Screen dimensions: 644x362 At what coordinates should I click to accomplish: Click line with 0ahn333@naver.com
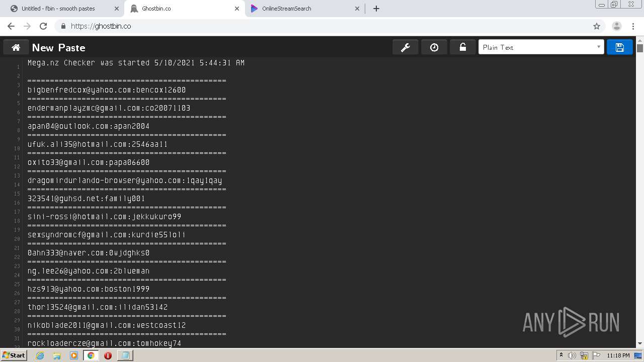point(89,253)
